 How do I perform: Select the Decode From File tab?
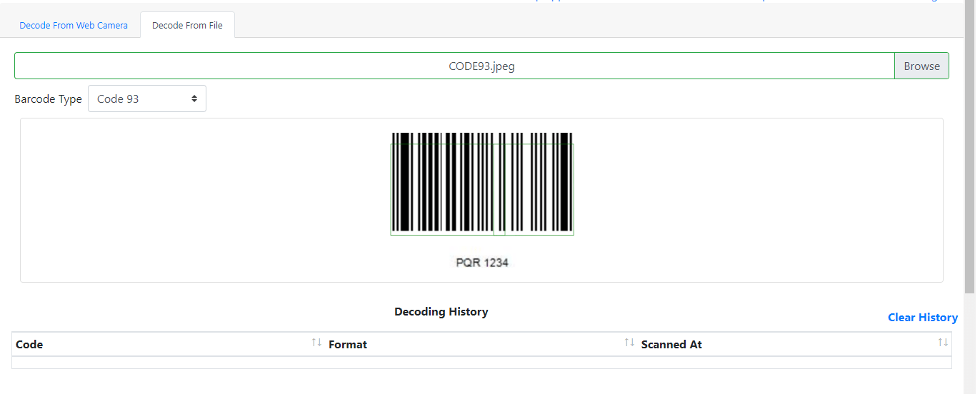coord(187,26)
